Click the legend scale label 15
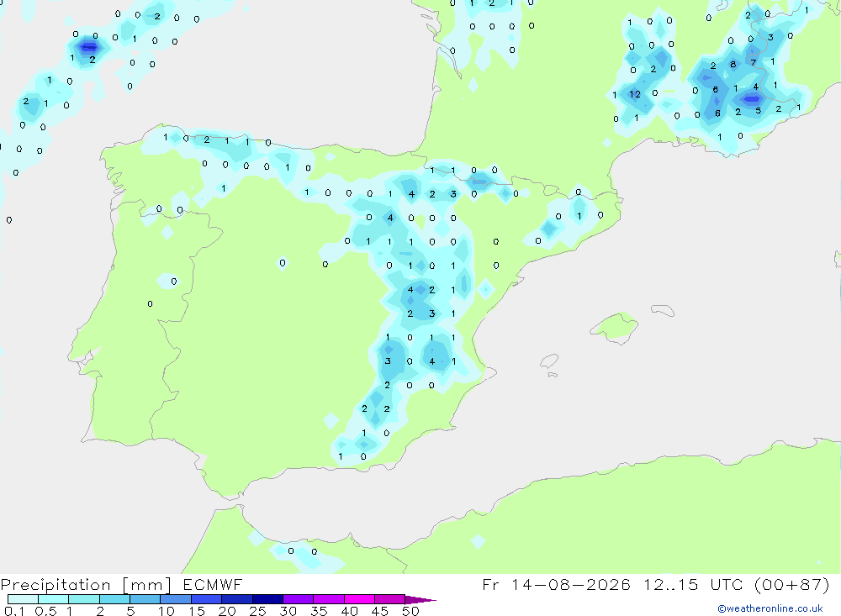 (197, 611)
